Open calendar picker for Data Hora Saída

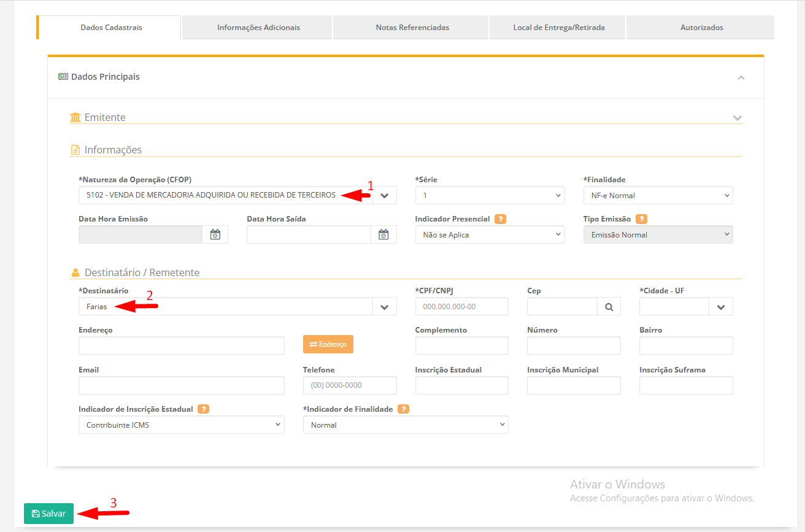click(383, 234)
